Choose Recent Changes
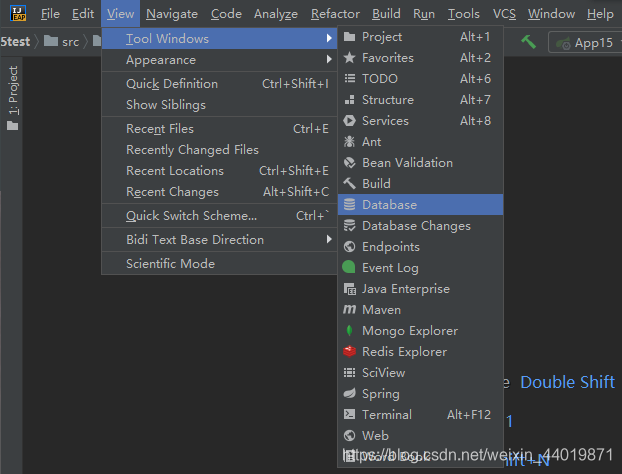 coord(219,192)
